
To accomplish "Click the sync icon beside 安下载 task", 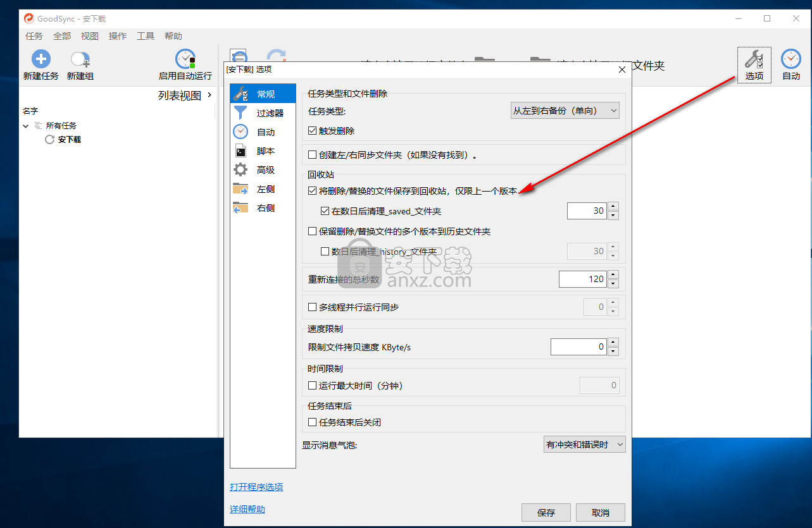I will pyautogui.click(x=49, y=139).
